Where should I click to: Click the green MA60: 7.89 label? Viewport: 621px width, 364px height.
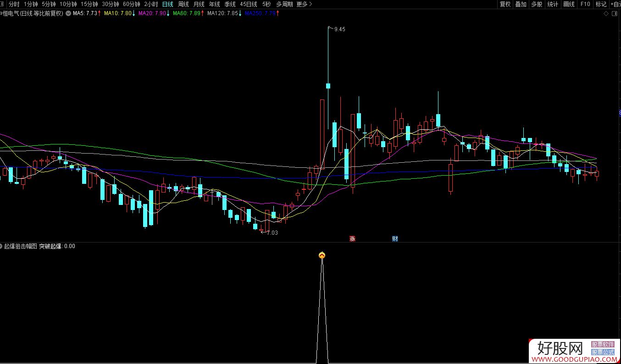(187, 13)
